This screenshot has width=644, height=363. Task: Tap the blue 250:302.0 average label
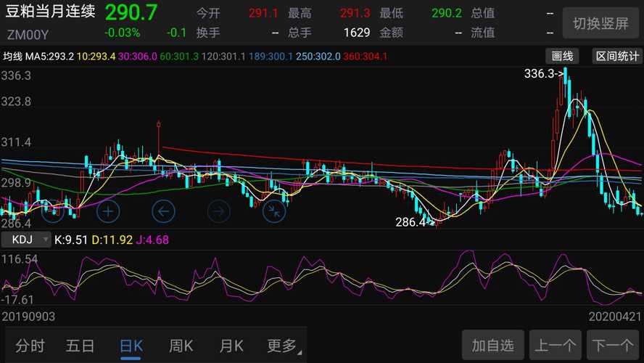(318, 57)
